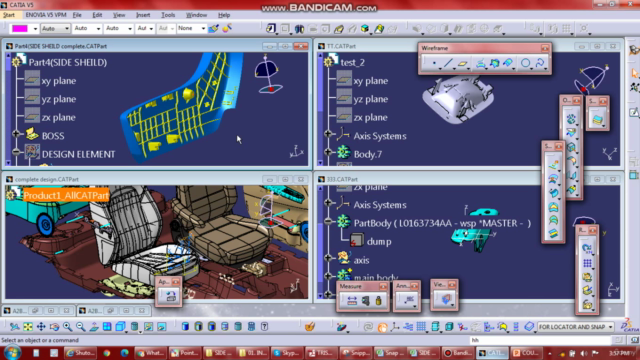This screenshot has width=640, height=360.
Task: Open the Edit menu
Action: tap(97, 15)
